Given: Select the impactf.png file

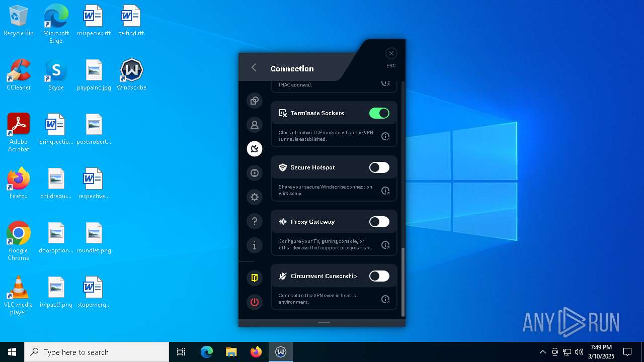Looking at the screenshot, I should click(56, 292).
